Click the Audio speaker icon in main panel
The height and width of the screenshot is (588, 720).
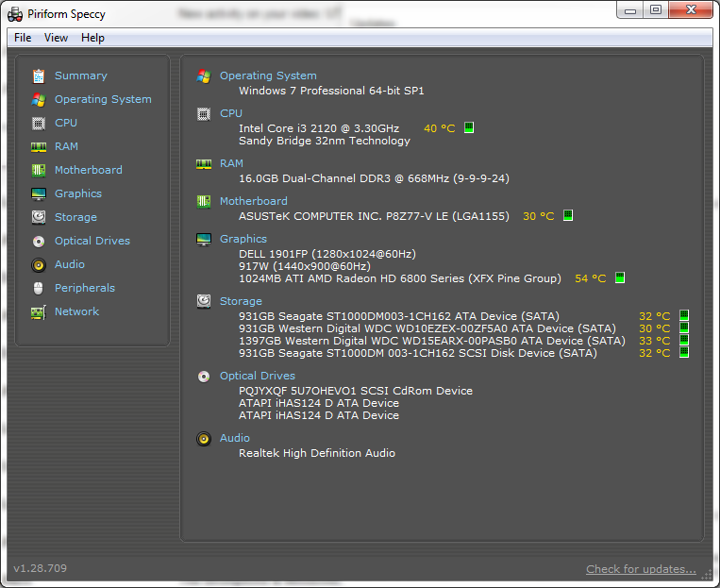tap(204, 439)
